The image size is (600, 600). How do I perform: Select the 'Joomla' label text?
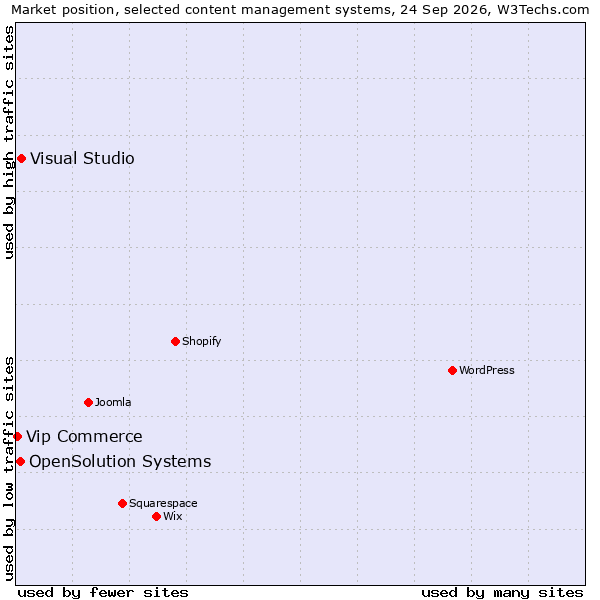pyautogui.click(x=113, y=403)
